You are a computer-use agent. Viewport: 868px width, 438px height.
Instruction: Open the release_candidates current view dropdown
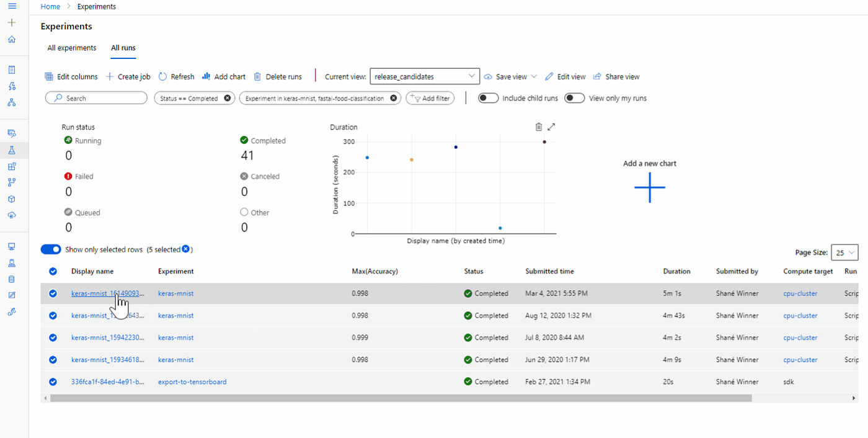tap(425, 76)
